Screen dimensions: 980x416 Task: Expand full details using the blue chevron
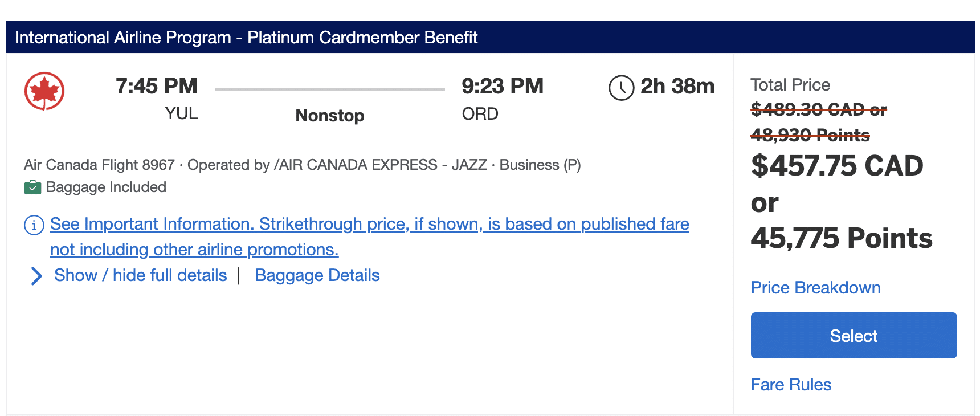(36, 276)
